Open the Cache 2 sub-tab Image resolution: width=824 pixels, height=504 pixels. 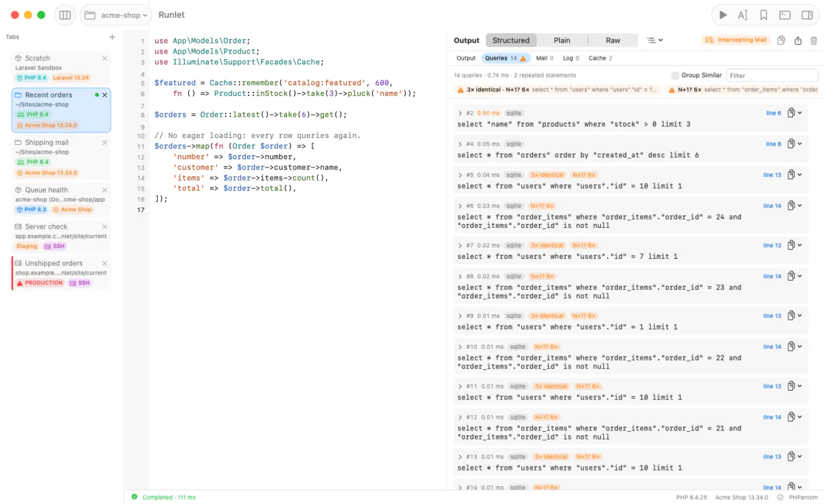click(600, 58)
